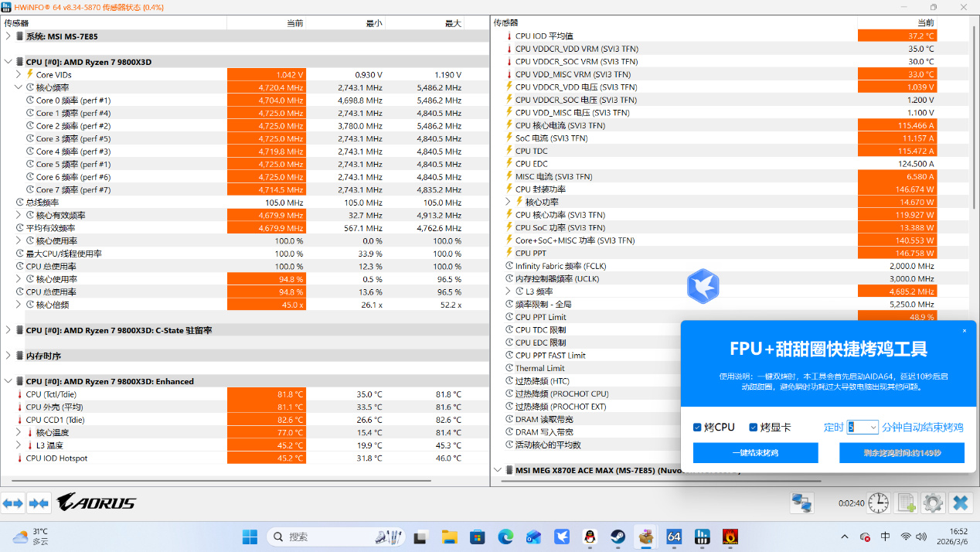This screenshot has height=552, width=980.
Task: Click the FurMark flame taskbar icon
Action: 730,536
